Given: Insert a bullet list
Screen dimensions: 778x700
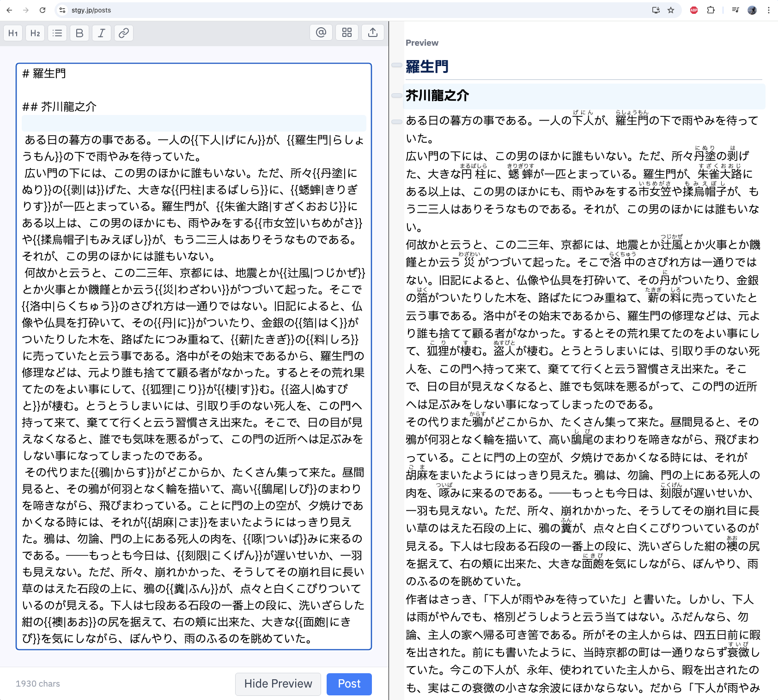Looking at the screenshot, I should (x=57, y=33).
